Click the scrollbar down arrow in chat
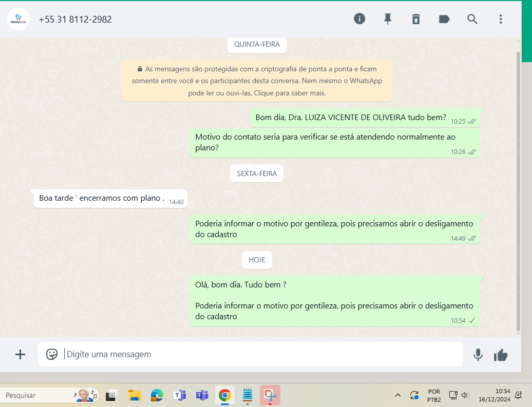This screenshot has height=407, width=532. (518, 334)
